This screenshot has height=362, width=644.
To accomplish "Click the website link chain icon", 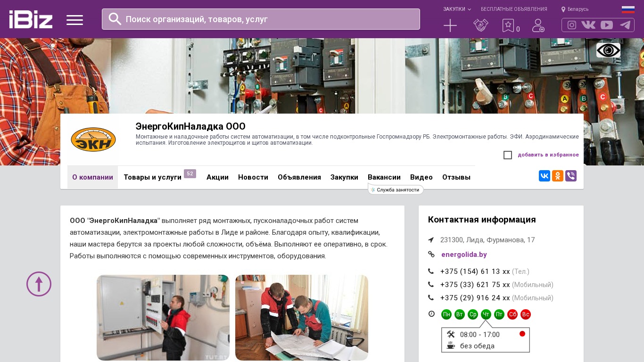I will click(x=431, y=255).
